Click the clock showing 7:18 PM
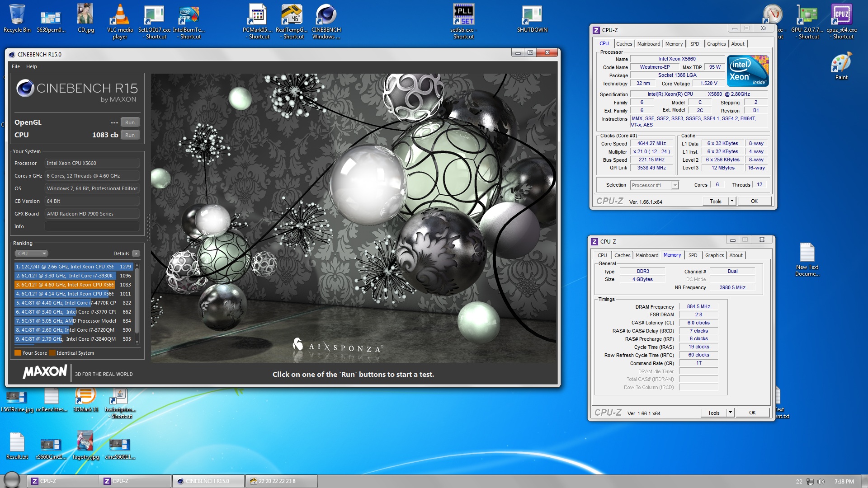This screenshot has width=868, height=488. pyautogui.click(x=844, y=482)
